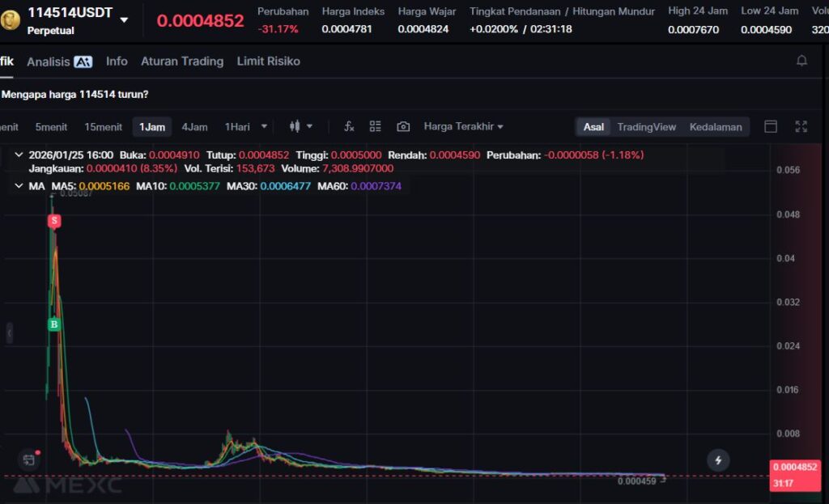The height and width of the screenshot is (504, 829).
Task: Enter fullscreen chart mode
Action: click(801, 126)
